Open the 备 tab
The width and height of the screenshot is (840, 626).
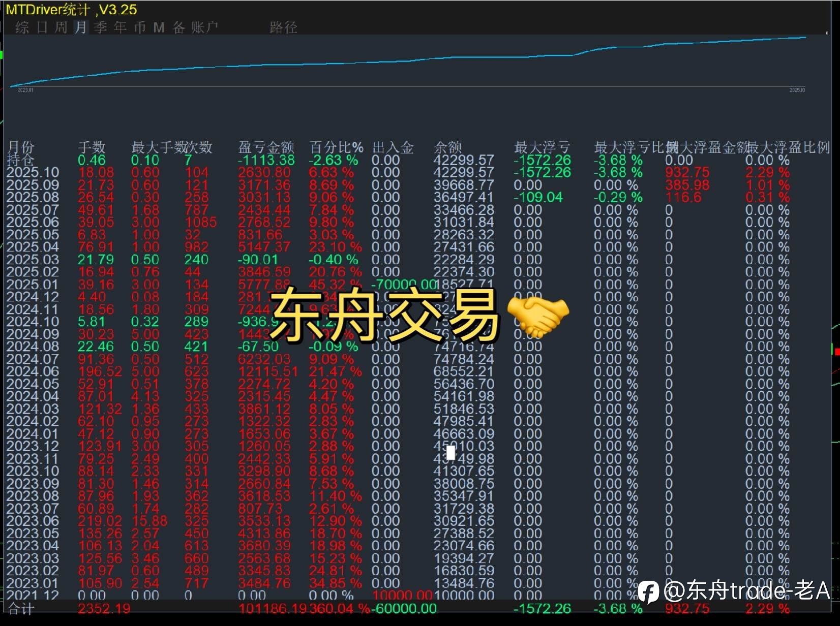click(x=179, y=27)
